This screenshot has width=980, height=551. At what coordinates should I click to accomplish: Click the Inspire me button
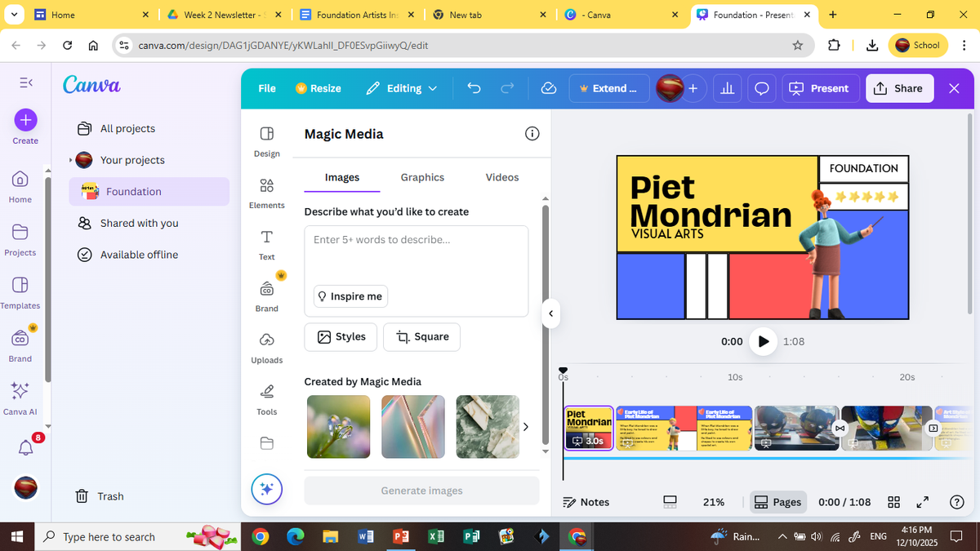350,296
